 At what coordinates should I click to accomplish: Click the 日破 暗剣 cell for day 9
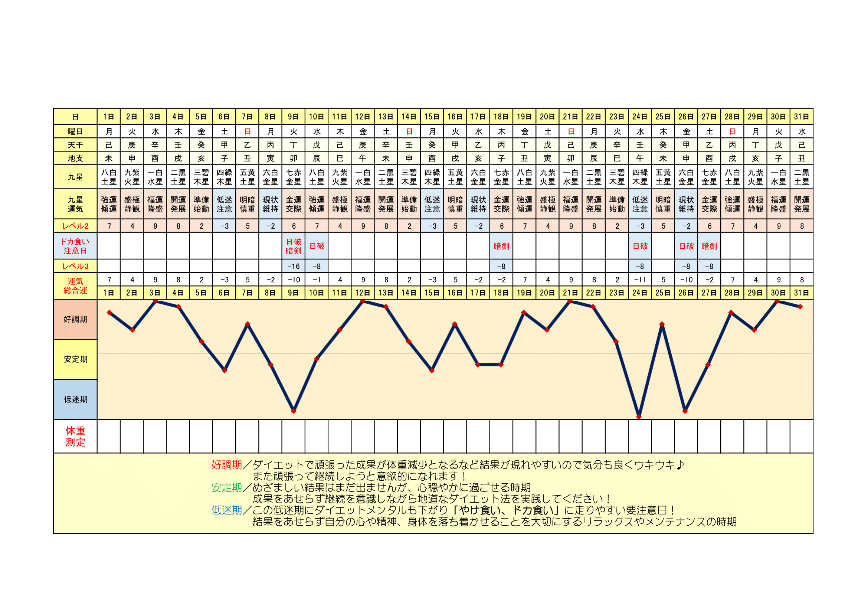click(294, 246)
